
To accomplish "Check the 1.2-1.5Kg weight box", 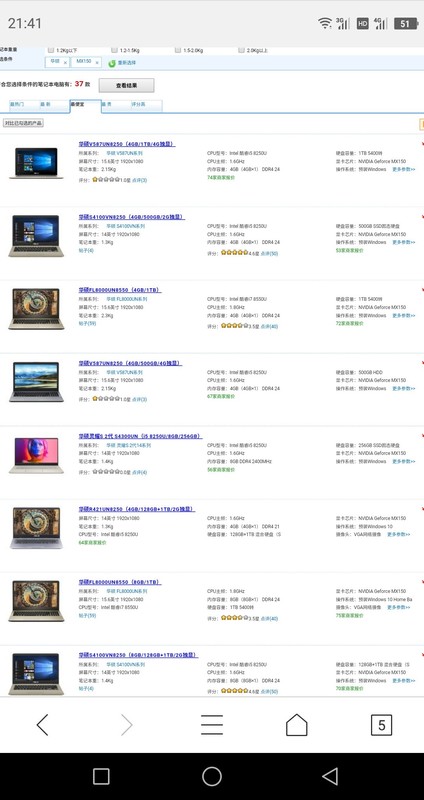I will [114, 50].
